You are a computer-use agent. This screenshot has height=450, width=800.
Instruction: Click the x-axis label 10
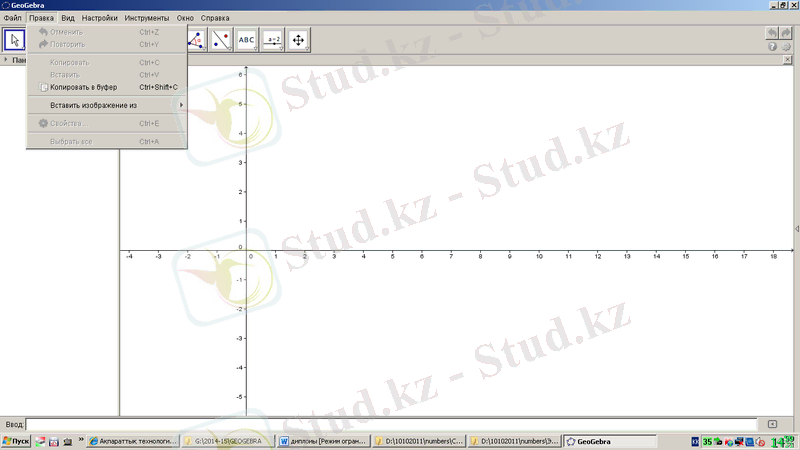[x=539, y=257]
